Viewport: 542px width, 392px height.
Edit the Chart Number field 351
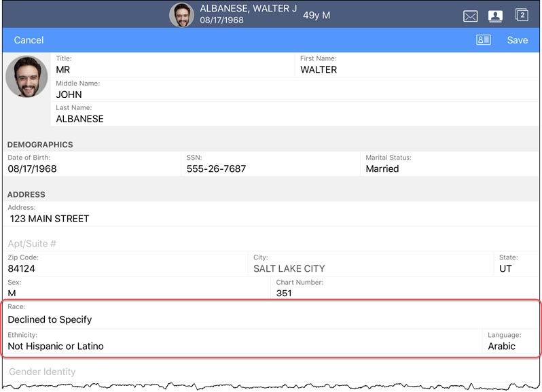click(405, 288)
